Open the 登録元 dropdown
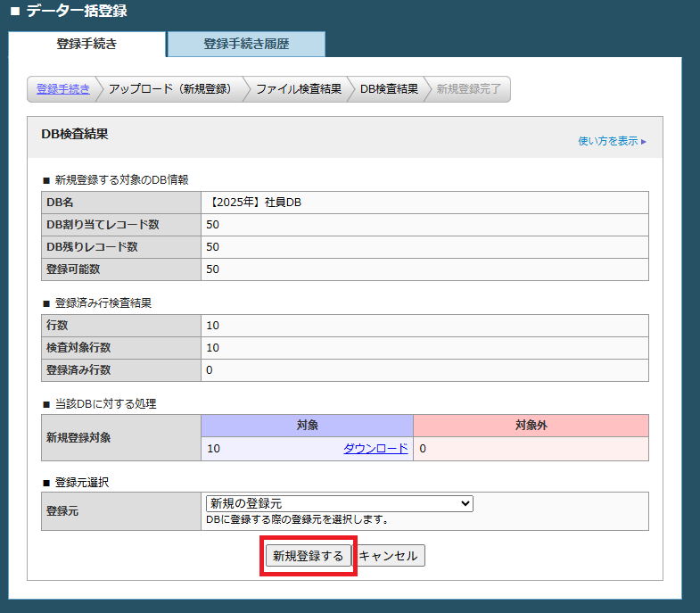 click(339, 503)
